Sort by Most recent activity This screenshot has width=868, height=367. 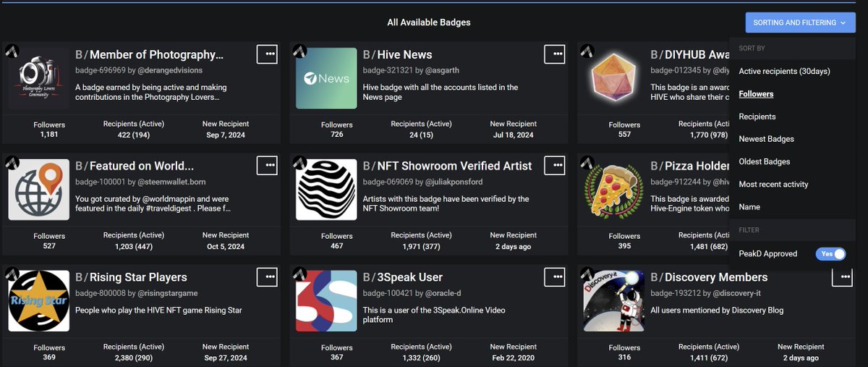773,184
